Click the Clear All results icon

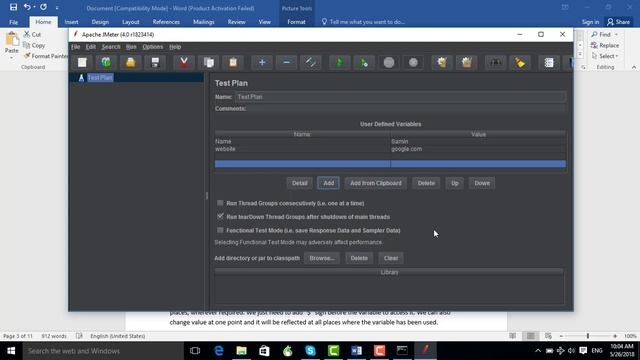[467, 62]
